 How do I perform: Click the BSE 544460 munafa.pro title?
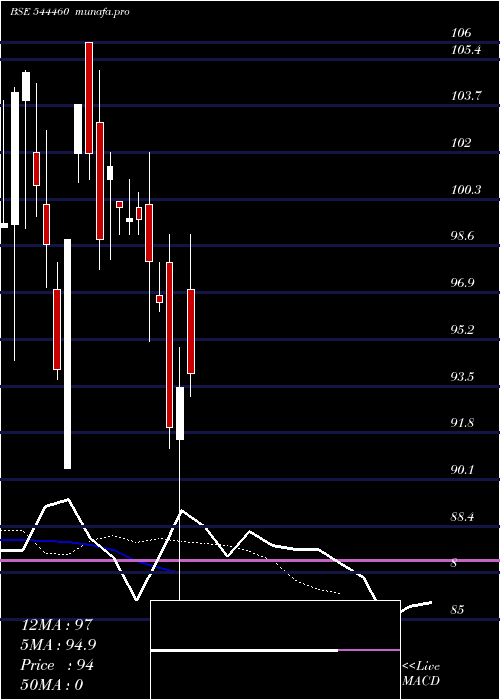(x=70, y=12)
